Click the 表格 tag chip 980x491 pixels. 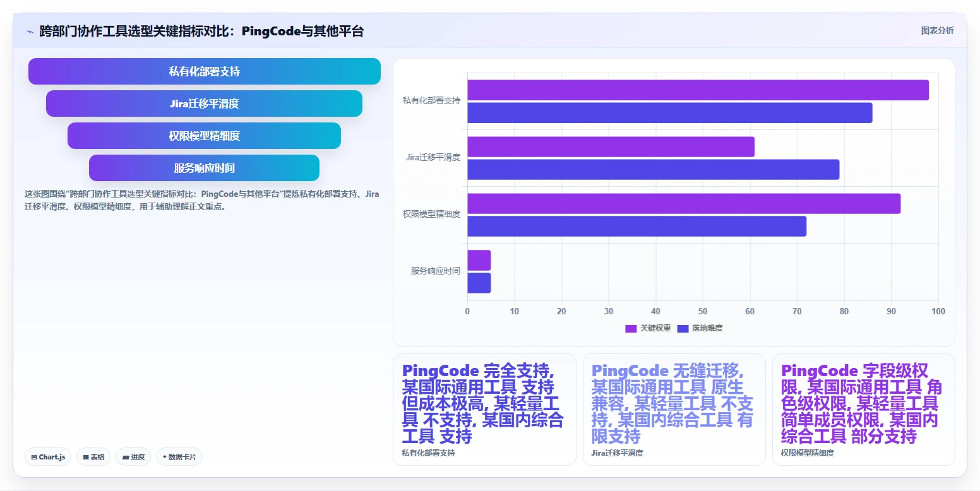pyautogui.click(x=93, y=457)
